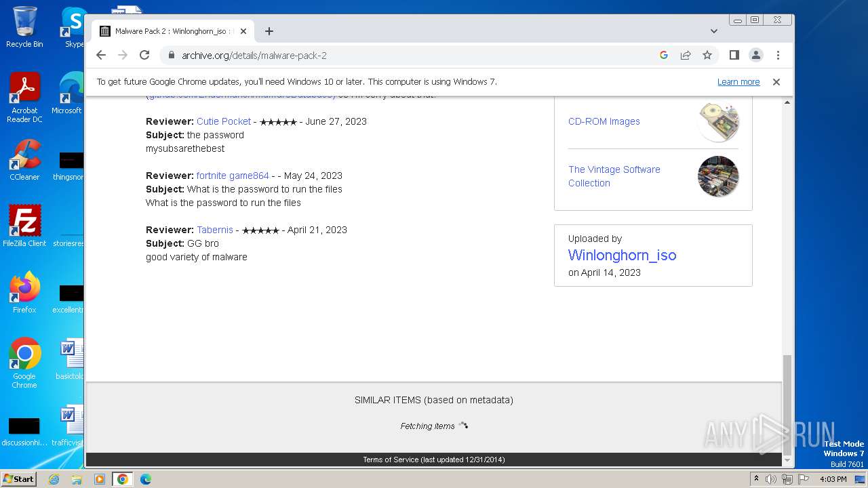Toggle the Chrome side panel
The width and height of the screenshot is (868, 488).
click(x=734, y=55)
